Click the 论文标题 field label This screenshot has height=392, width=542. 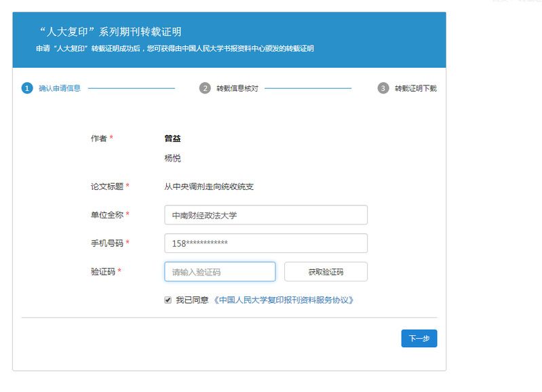107,186
